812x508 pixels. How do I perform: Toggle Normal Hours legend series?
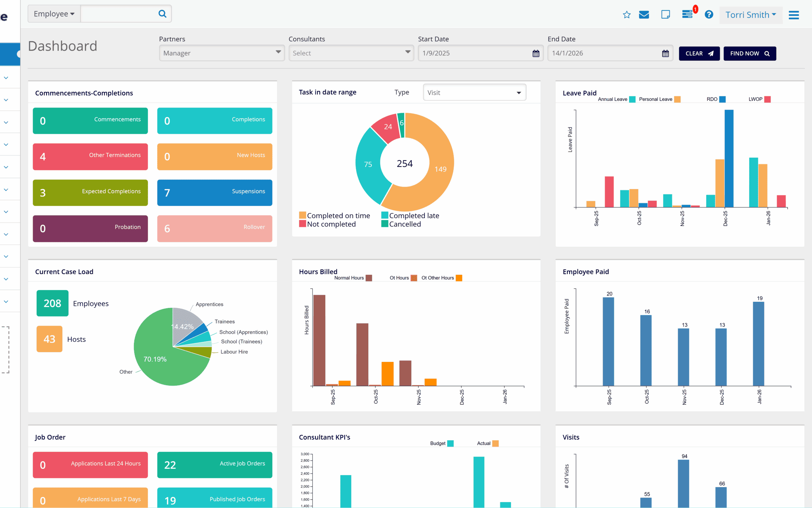[369, 278]
